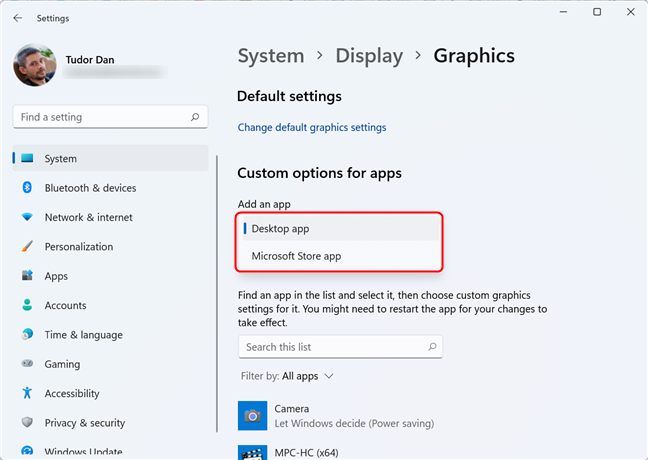This screenshot has width=648, height=460.
Task: Maximize the Settings window
Action: 597,12
